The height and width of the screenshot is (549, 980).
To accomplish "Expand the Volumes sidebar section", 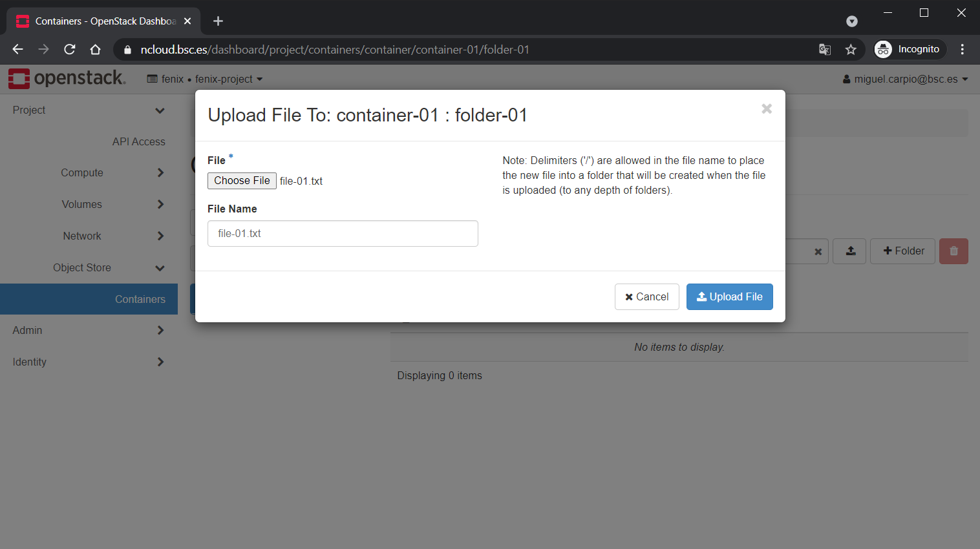I will point(89,204).
